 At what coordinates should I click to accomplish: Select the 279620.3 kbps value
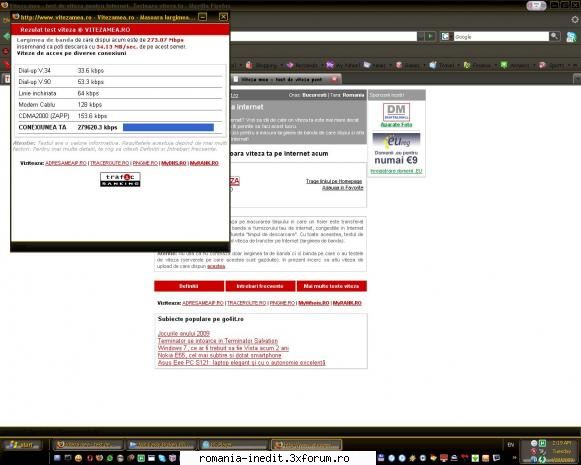(97, 127)
